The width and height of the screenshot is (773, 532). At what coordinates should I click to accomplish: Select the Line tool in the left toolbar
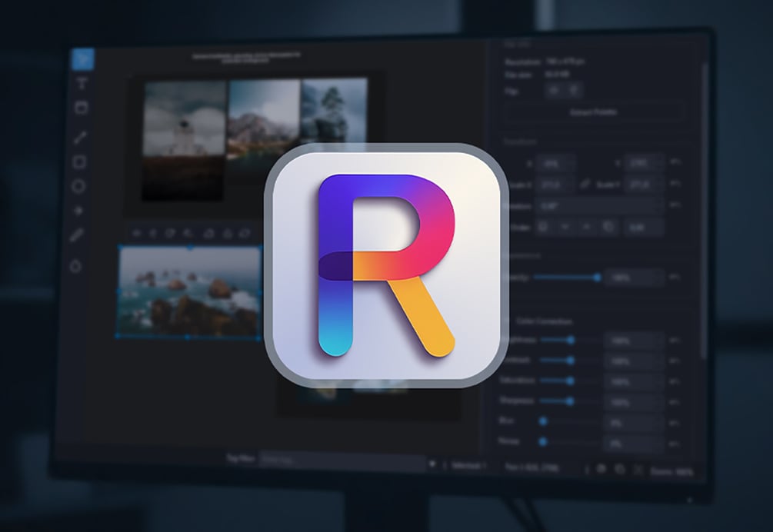tap(80, 138)
